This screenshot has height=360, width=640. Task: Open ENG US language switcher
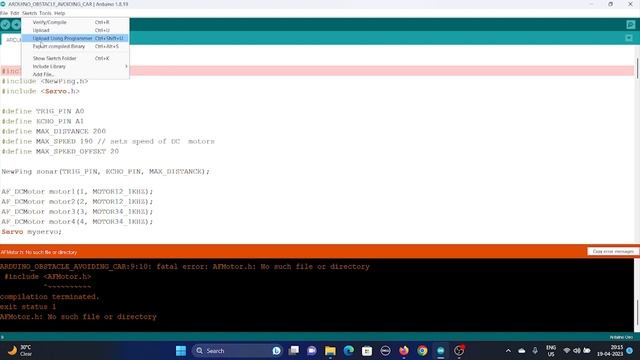point(551,351)
